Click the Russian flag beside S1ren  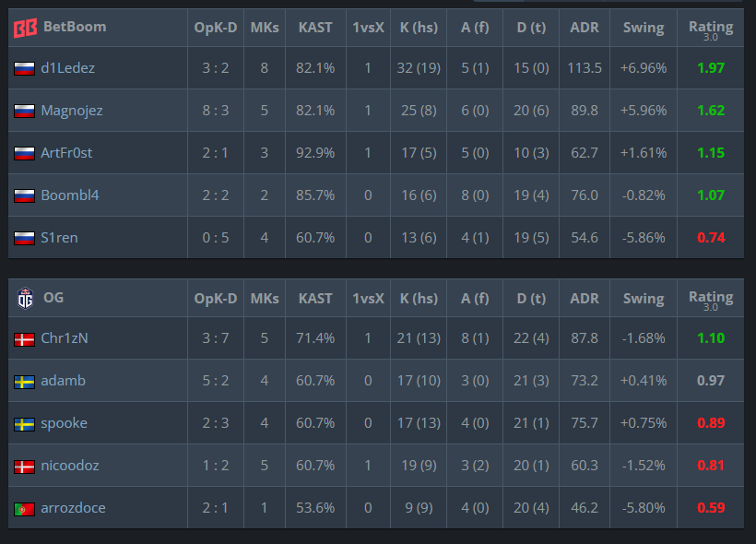pos(24,238)
